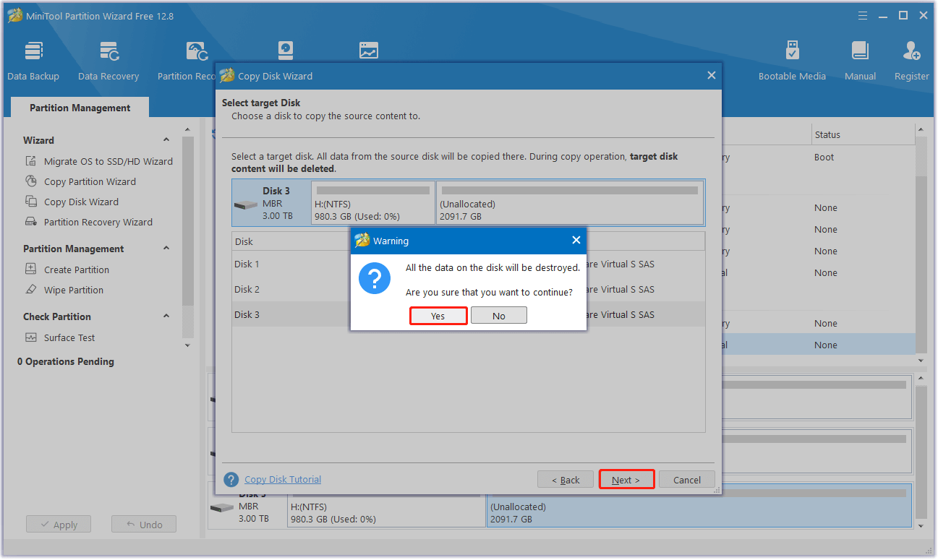Screen dimensions: 938x560
Task: Open the Manual
Action: (860, 61)
